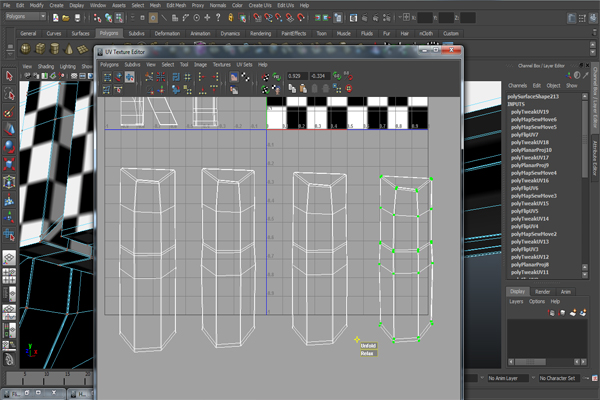This screenshot has width=600, height=400.
Task: Choose Unfold from the marking menu
Action: [x=368, y=346]
